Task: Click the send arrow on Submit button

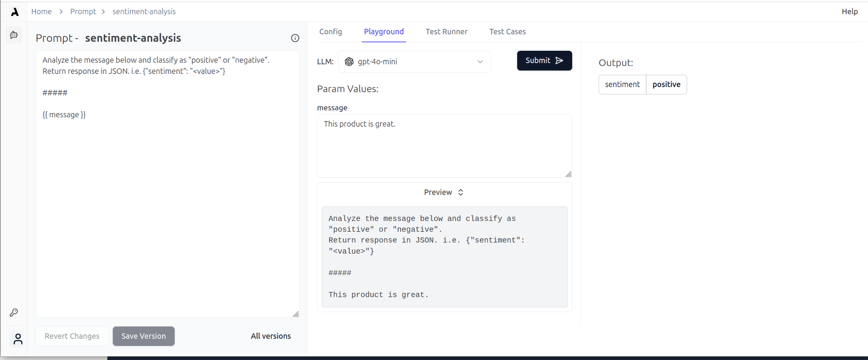Action: (560, 60)
